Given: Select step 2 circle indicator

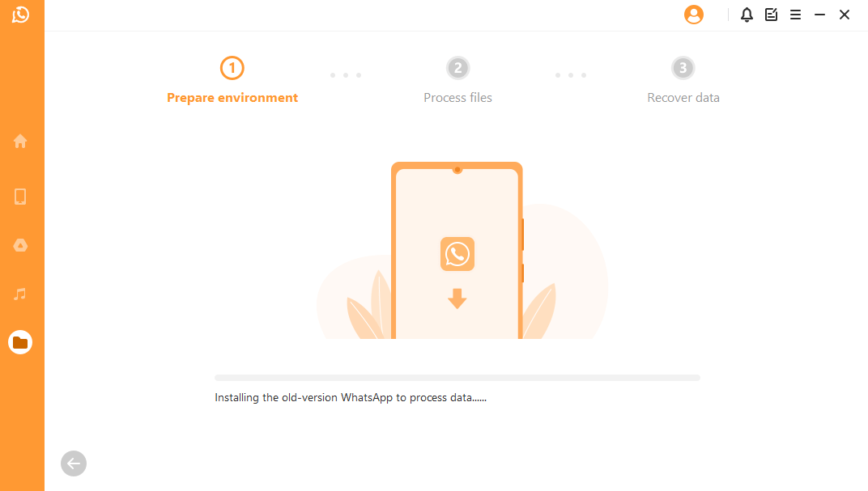Looking at the screenshot, I should 457,68.
